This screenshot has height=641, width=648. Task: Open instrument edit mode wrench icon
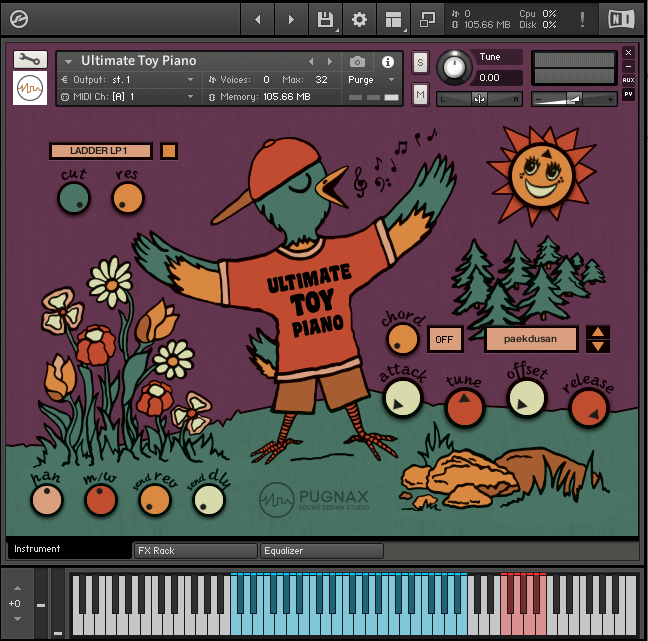[x=30, y=60]
